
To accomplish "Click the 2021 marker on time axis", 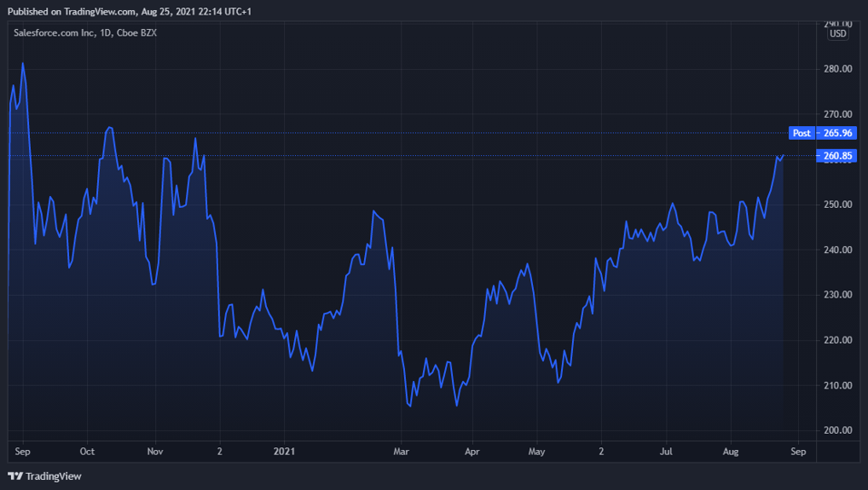I will pos(284,450).
